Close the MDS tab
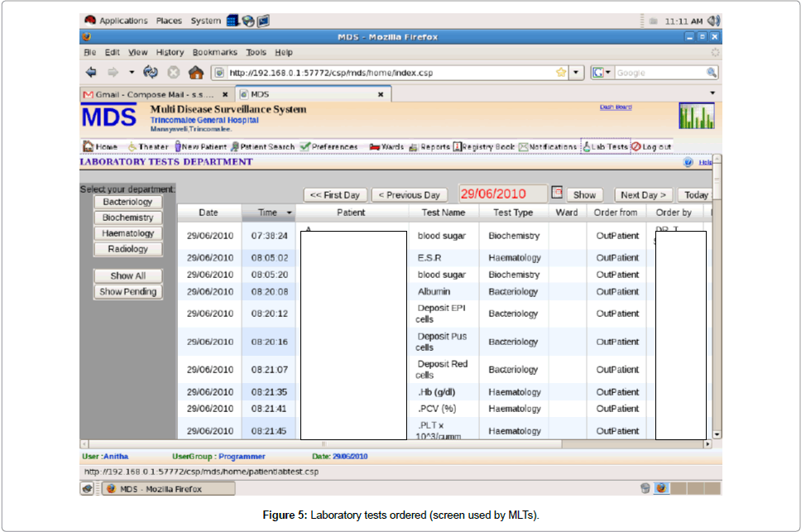The image size is (801, 532). pos(381,94)
